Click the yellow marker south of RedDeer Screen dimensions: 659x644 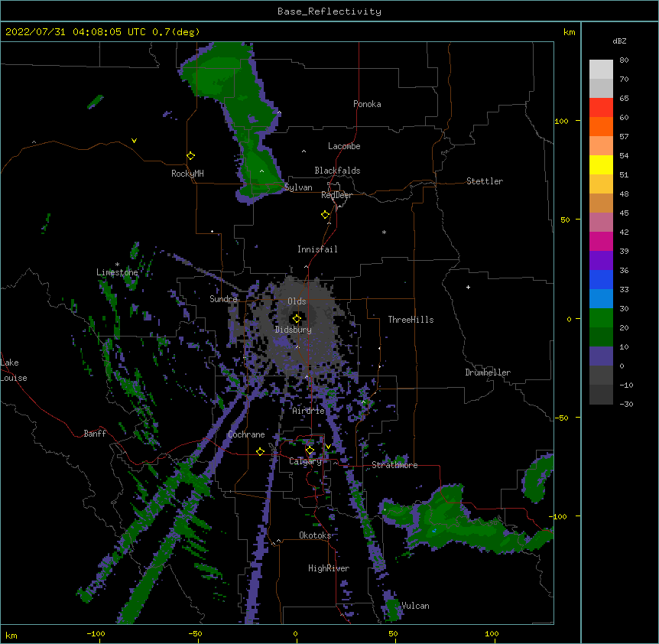[x=325, y=214]
